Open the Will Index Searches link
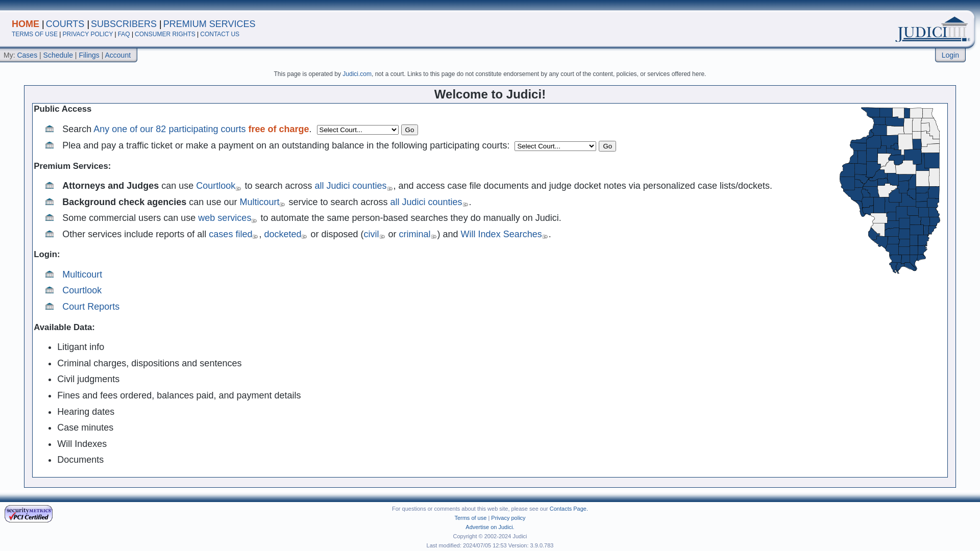Viewport: 980px width, 551px height. [x=501, y=234]
